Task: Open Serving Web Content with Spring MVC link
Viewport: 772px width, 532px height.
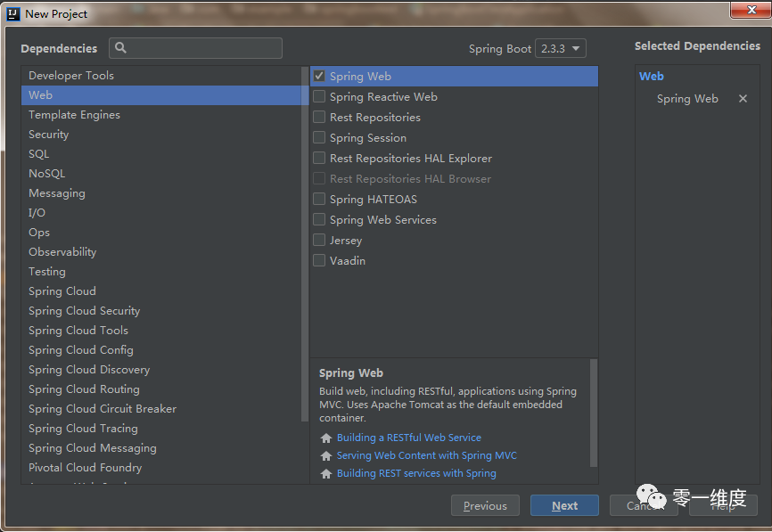Action: 426,455
